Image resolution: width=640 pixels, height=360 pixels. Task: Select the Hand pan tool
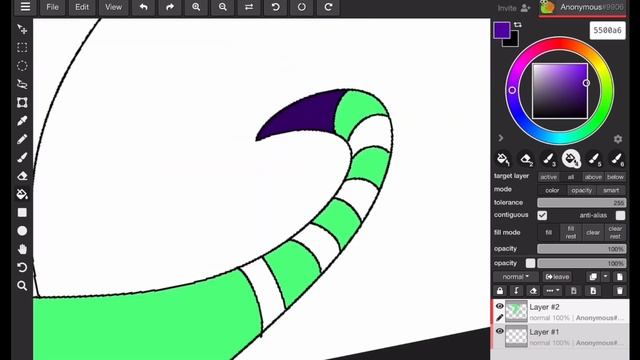[22, 249]
